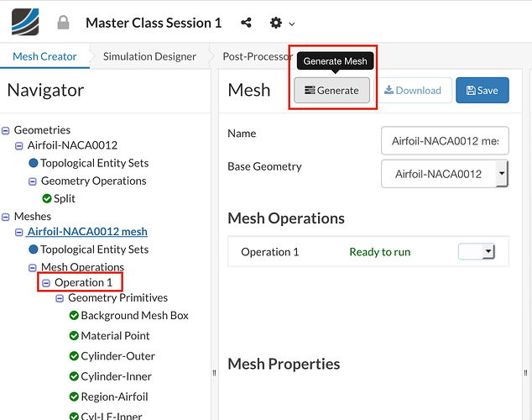Click green check beside Material Point

[74, 336]
